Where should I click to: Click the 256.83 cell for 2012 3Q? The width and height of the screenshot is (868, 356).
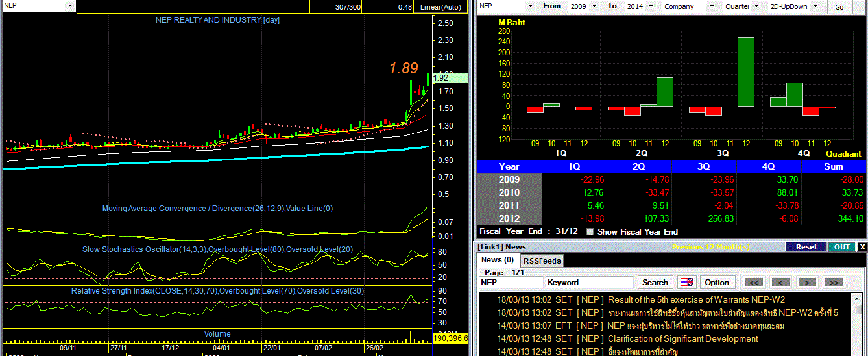pyautogui.click(x=704, y=218)
